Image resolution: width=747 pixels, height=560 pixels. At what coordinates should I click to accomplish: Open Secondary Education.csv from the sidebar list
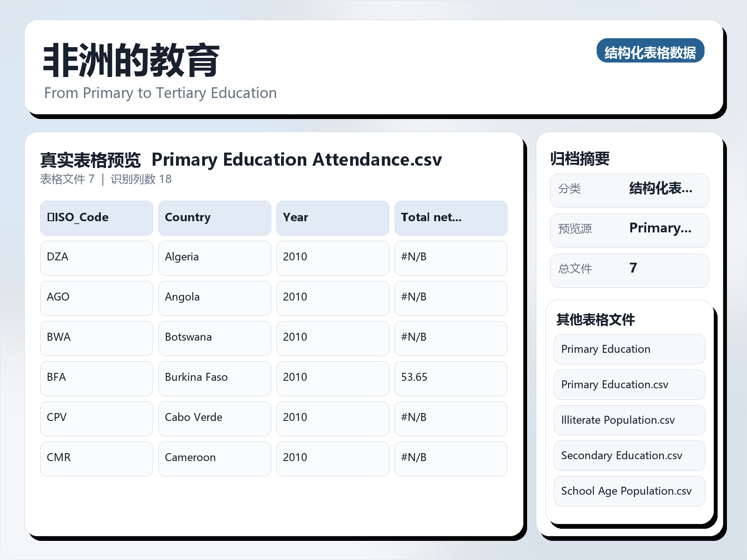coord(629,455)
